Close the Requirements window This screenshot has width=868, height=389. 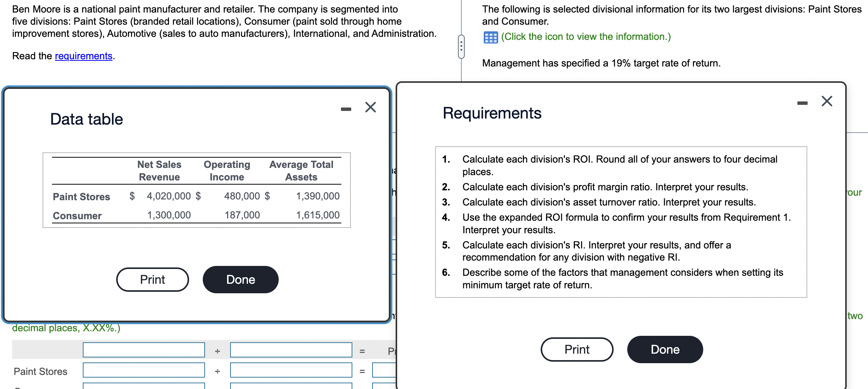(827, 101)
